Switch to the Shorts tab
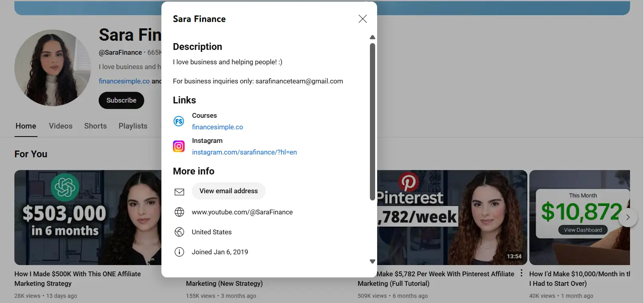The width and height of the screenshot is (644, 303). click(95, 126)
